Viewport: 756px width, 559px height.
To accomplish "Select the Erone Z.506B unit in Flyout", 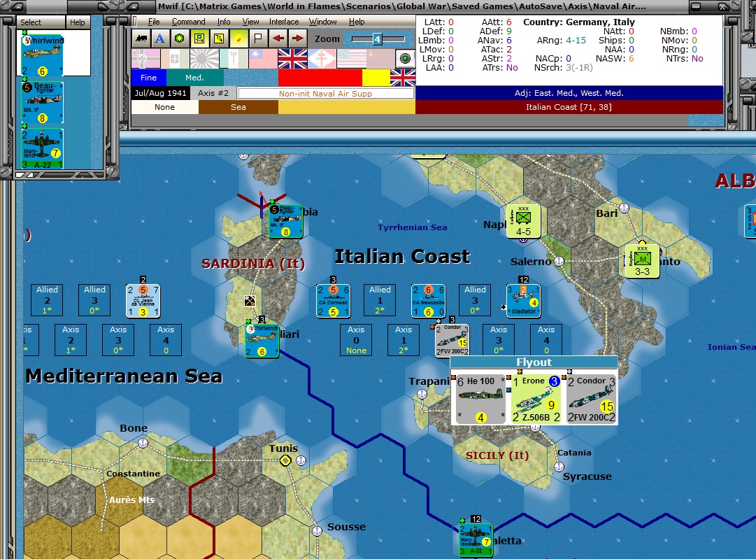I will coord(536,399).
